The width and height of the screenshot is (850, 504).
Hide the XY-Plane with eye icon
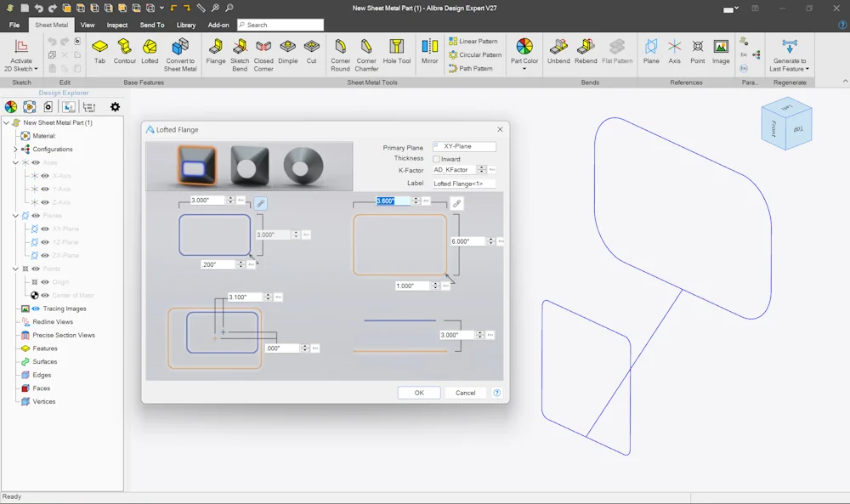[45, 229]
